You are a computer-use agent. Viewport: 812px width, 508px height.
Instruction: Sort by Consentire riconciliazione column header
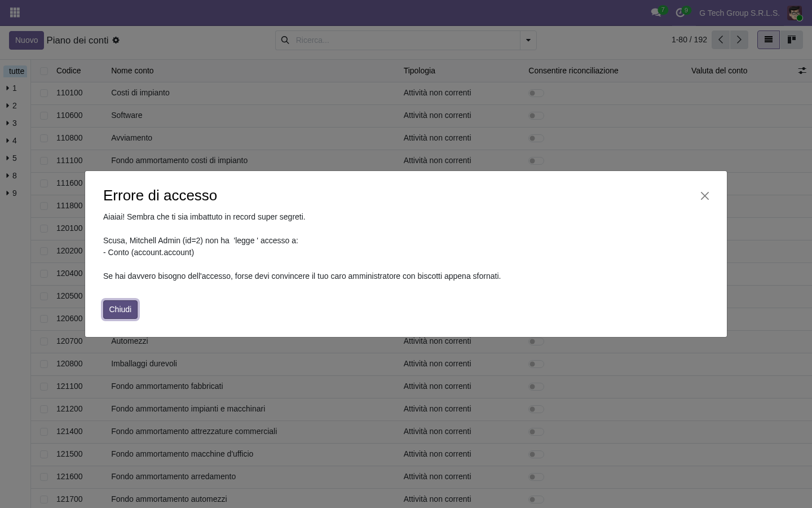click(573, 71)
